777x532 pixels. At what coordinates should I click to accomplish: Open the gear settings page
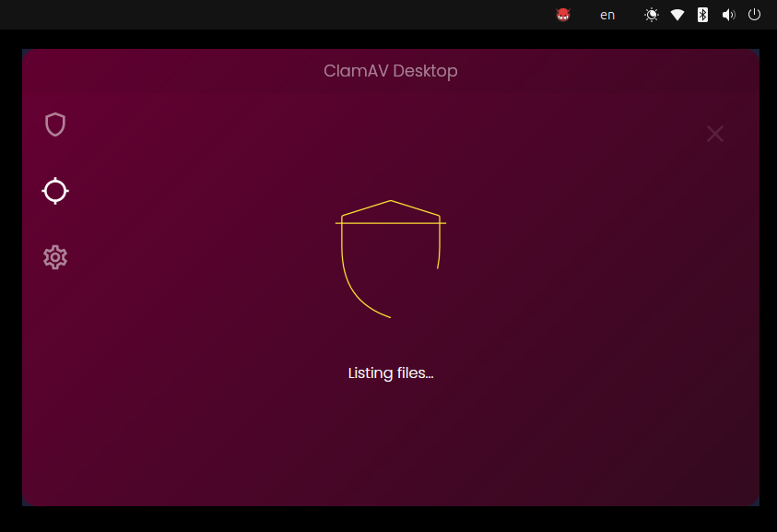(x=55, y=257)
